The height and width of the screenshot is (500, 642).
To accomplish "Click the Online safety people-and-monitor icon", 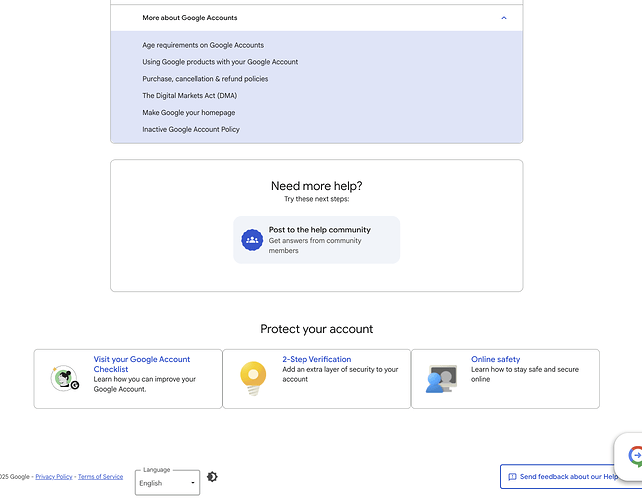I will click(441, 379).
